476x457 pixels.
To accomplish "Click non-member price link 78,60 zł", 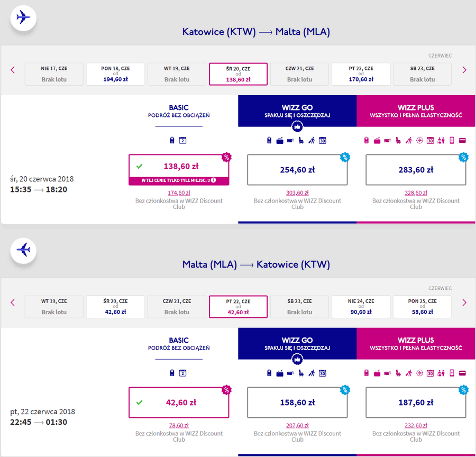I will pos(179,425).
